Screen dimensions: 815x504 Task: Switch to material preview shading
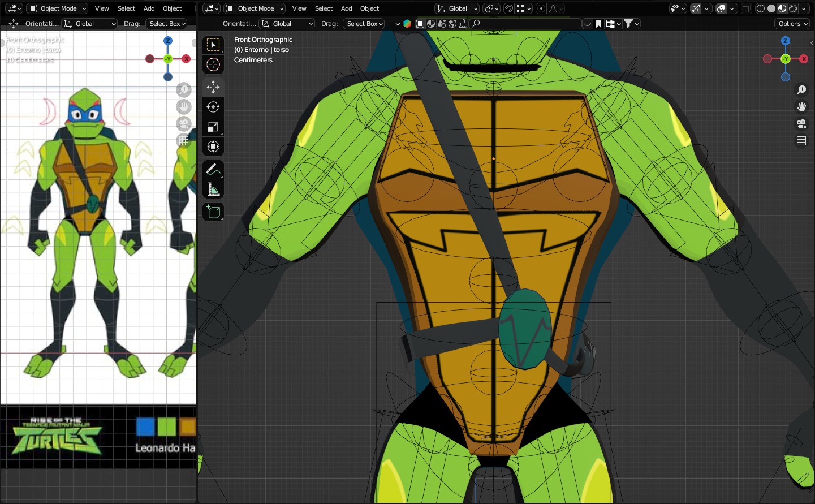click(x=782, y=8)
